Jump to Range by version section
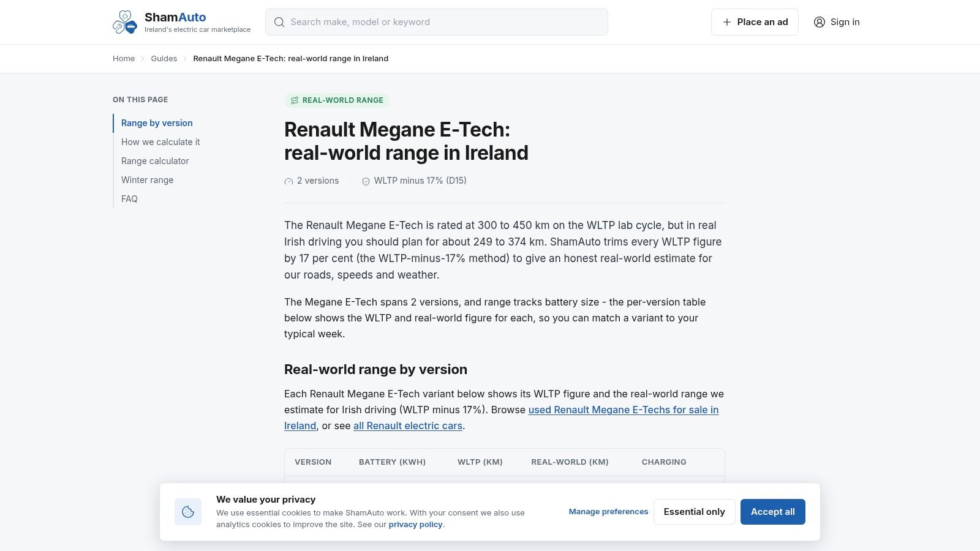Viewport: 980px width, 551px height. point(157,123)
